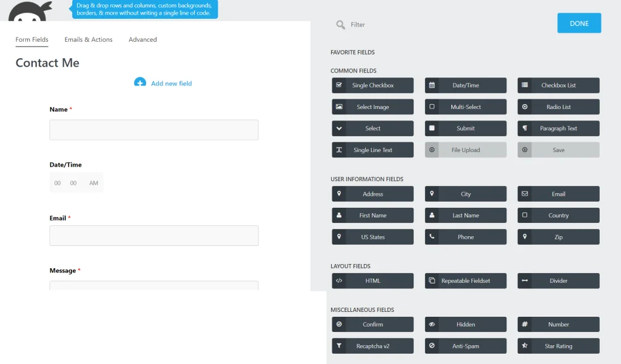Screen dimensions: 621x364
Task: Add the Submit button field
Action: tap(465, 128)
